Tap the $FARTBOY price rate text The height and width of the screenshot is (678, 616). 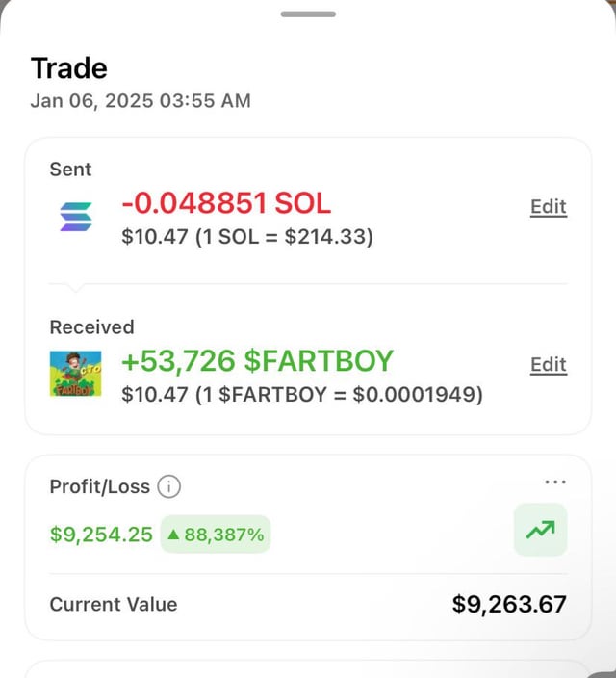[302, 394]
